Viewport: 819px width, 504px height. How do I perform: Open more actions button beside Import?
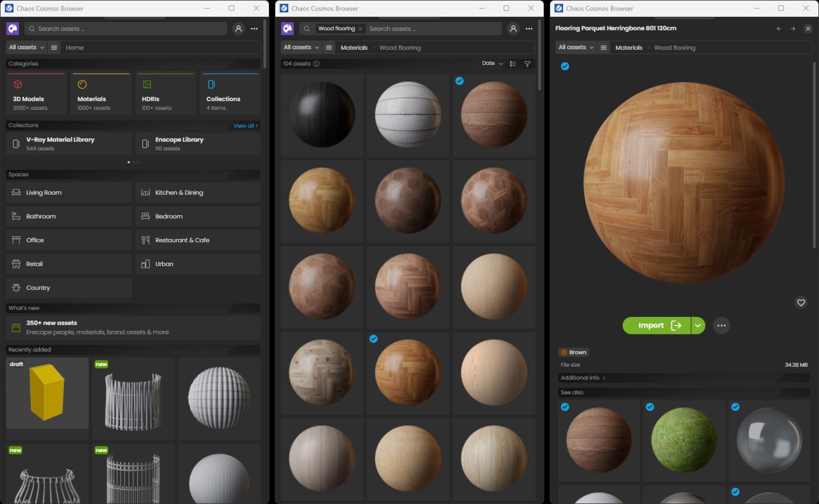point(721,325)
